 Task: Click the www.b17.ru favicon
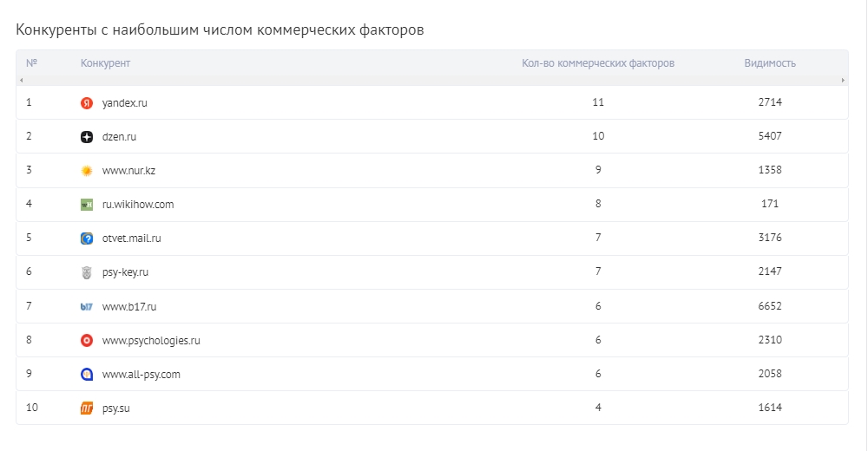pyautogui.click(x=87, y=306)
